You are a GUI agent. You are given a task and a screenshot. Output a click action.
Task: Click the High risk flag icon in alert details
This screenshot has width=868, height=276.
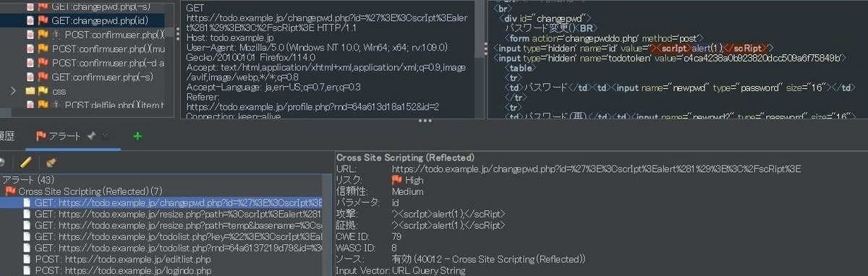(x=396, y=180)
